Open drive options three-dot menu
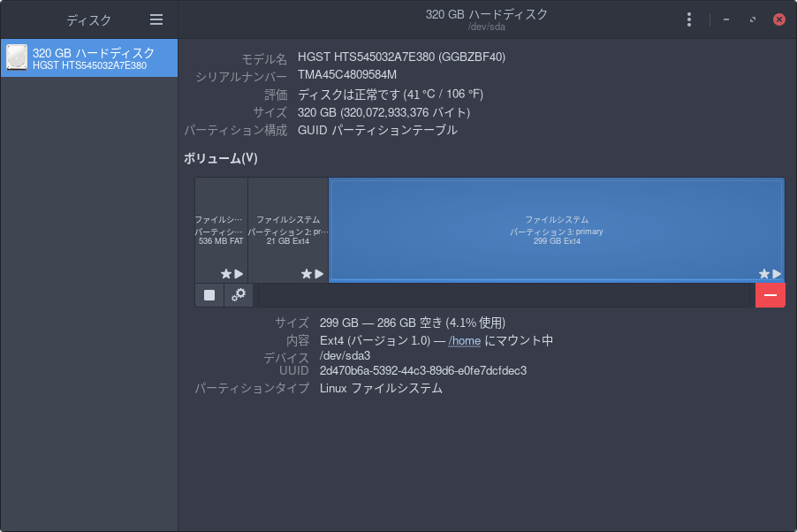 tap(689, 19)
